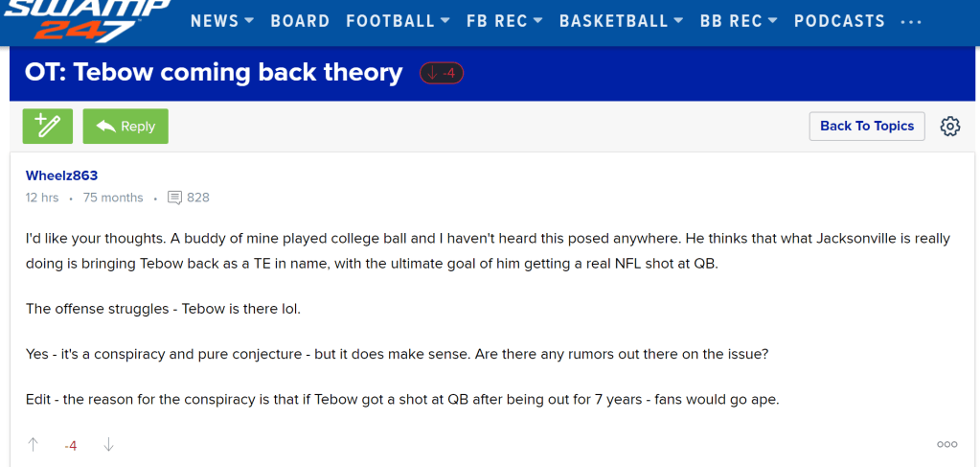This screenshot has width=980, height=467.
Task: Open the post options ellipsis menu
Action: click(x=946, y=444)
